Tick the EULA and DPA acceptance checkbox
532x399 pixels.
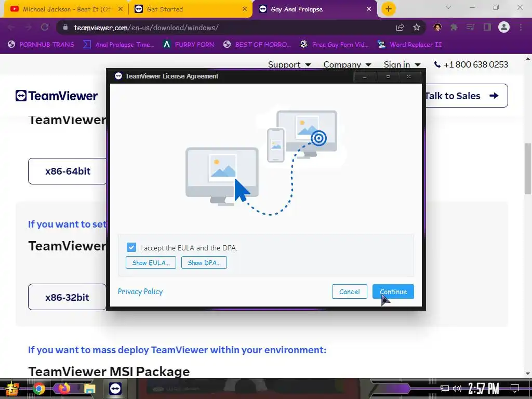pos(131,247)
